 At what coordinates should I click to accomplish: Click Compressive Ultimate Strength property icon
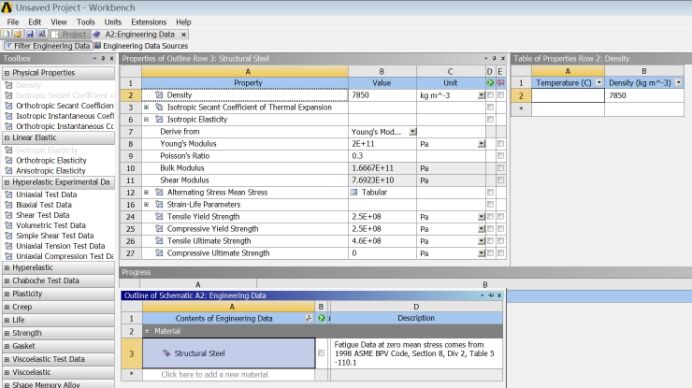[x=159, y=253]
